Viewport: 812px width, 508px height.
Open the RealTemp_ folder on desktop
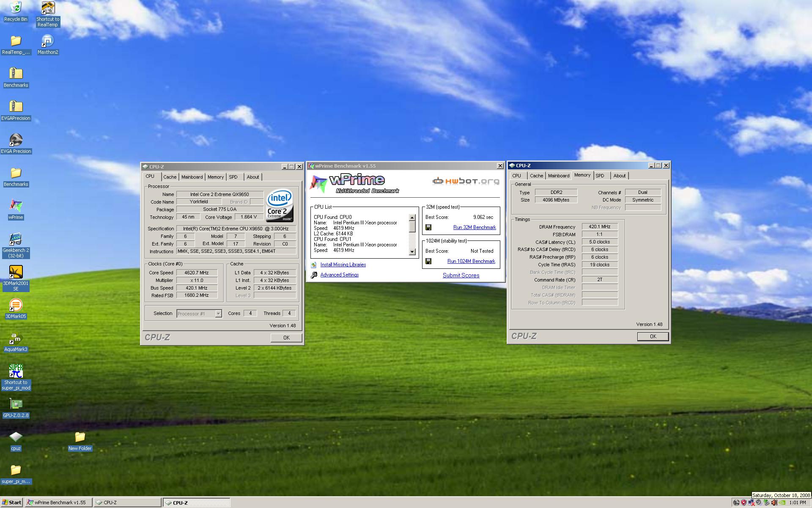pos(16,44)
